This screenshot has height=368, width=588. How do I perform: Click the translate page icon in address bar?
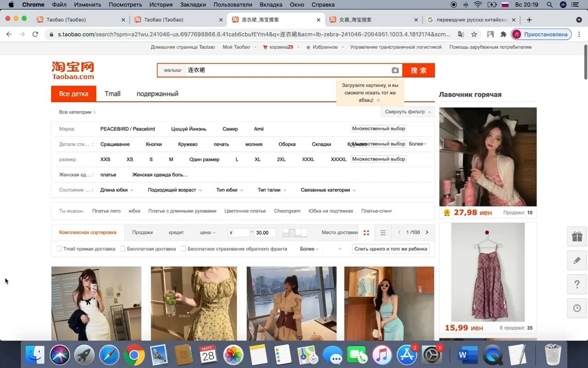(461, 34)
